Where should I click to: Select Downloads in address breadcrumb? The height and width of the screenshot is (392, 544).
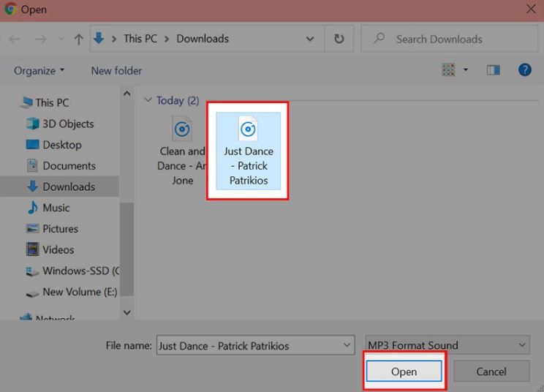[x=203, y=39]
